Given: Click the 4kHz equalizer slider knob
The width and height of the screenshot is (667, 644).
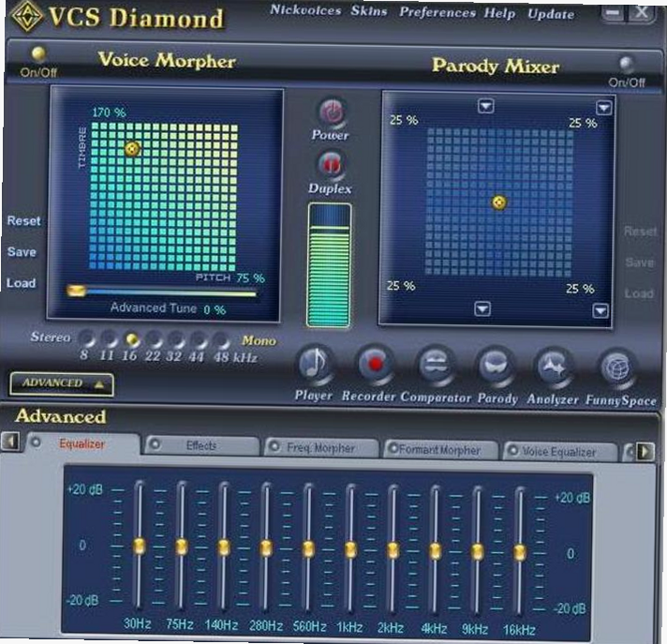Looking at the screenshot, I should coord(435,551).
